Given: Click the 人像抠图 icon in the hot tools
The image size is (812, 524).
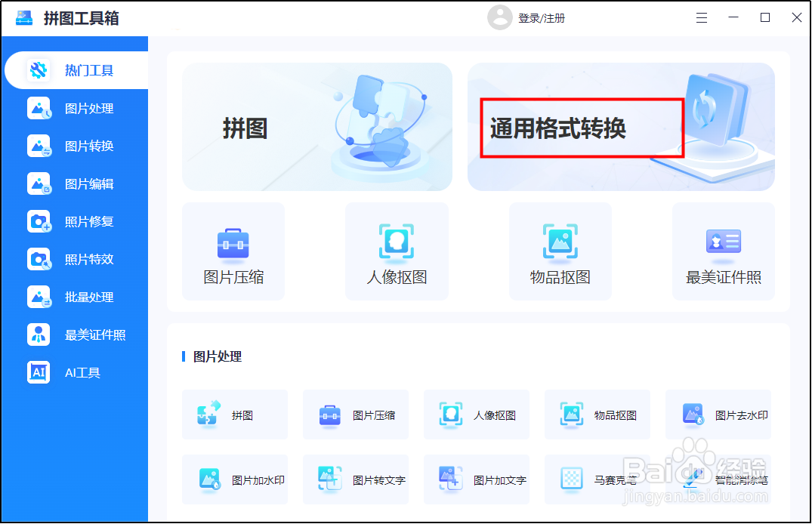Looking at the screenshot, I should click(397, 242).
